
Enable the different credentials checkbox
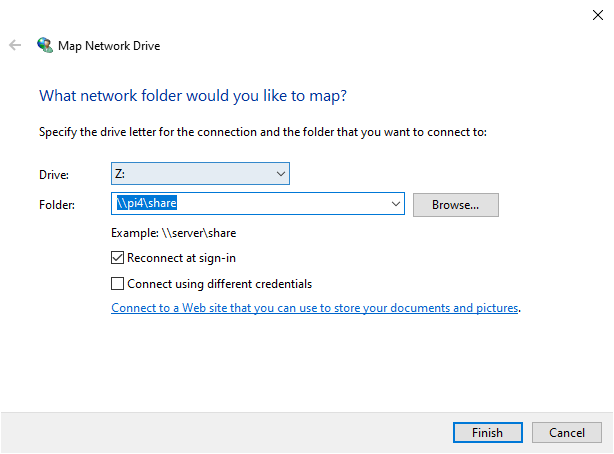click(x=118, y=283)
